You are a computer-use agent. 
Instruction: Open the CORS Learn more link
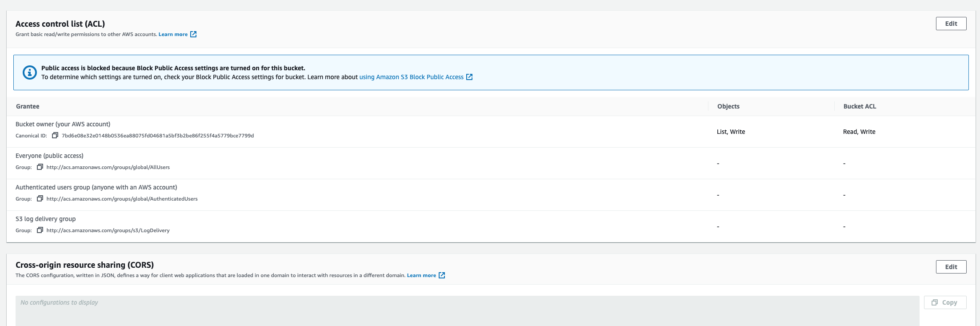421,275
